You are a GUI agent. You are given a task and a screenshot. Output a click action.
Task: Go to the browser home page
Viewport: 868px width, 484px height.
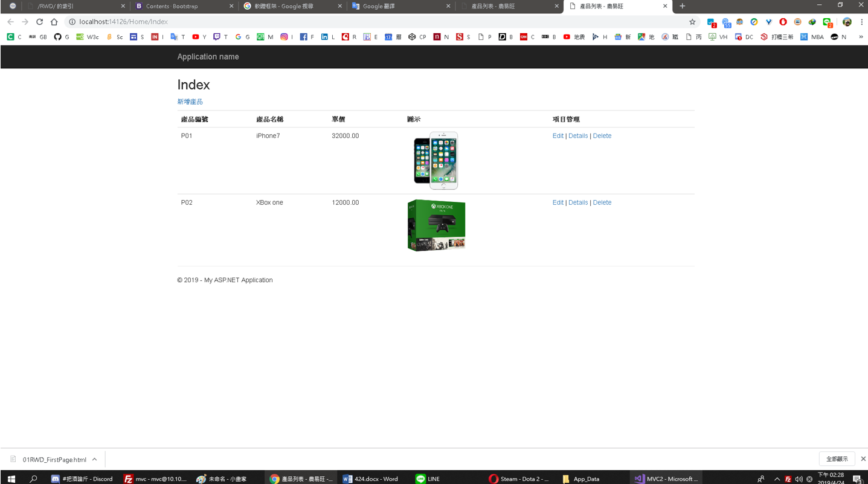tap(54, 22)
